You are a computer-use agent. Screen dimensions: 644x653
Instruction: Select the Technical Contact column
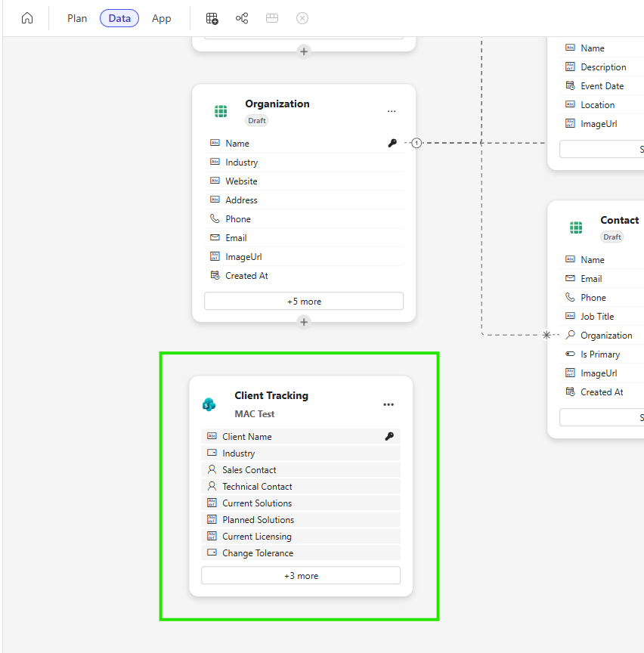pyautogui.click(x=301, y=487)
